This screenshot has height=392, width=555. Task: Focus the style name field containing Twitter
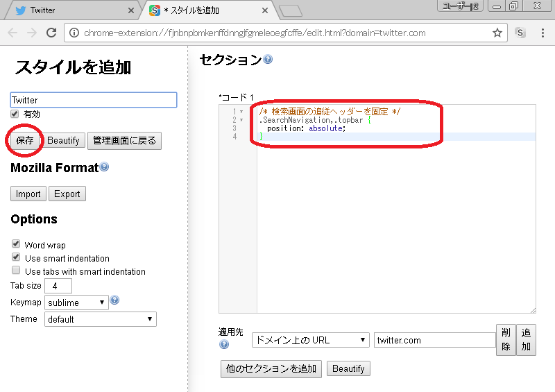point(94,100)
